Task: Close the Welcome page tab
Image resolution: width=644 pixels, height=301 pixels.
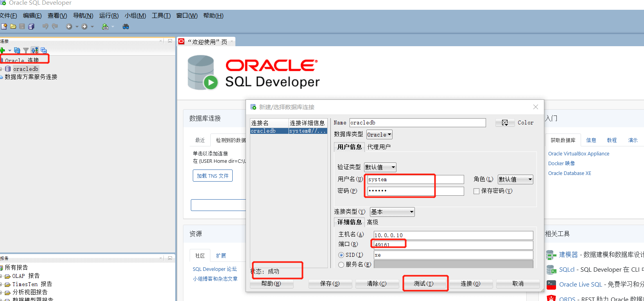Action: [x=232, y=41]
